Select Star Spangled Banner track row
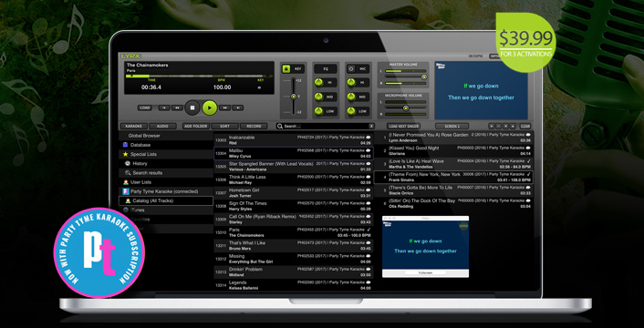The image size is (644, 328). tap(293, 167)
